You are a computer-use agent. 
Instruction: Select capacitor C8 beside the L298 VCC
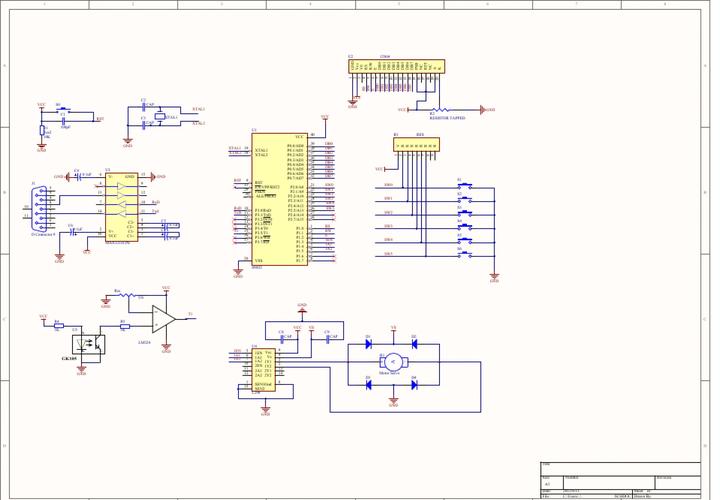pyautogui.click(x=282, y=339)
